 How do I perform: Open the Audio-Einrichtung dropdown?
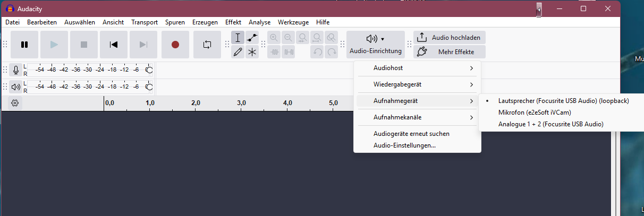coord(375,45)
